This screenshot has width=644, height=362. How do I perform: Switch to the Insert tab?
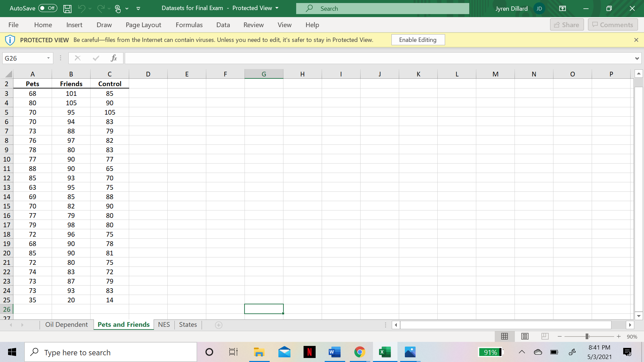coord(74,25)
